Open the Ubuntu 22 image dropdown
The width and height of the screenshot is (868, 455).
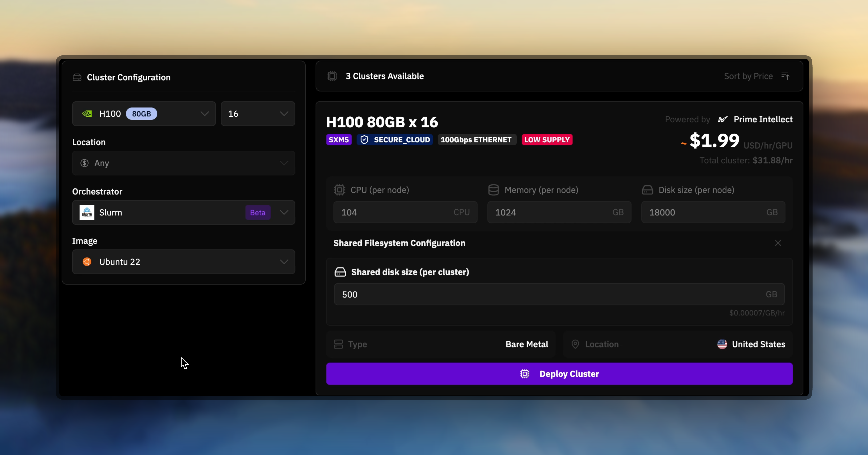184,262
